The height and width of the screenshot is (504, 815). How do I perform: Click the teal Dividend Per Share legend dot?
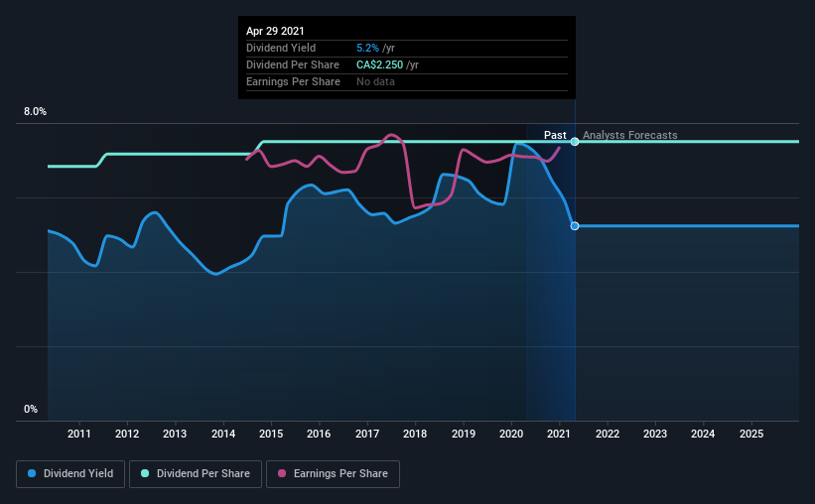point(145,473)
